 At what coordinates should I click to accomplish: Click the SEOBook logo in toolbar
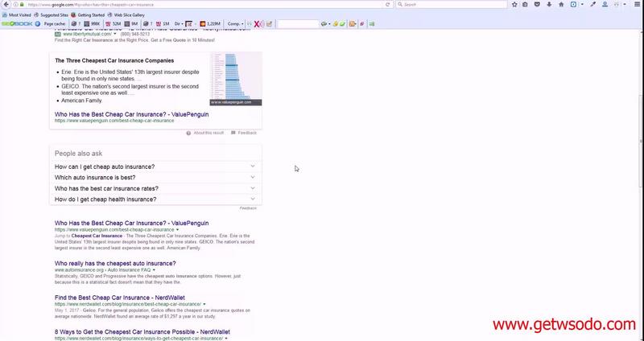(x=17, y=24)
